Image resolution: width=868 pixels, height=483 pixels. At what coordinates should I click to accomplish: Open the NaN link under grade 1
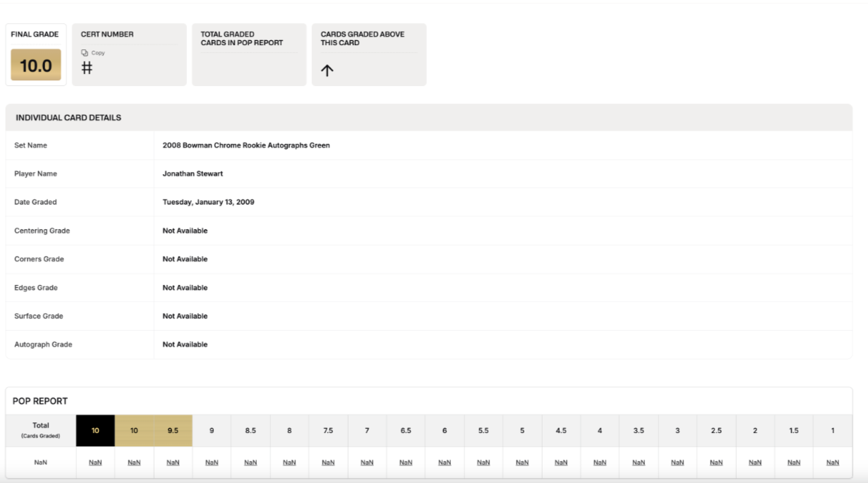click(x=833, y=463)
